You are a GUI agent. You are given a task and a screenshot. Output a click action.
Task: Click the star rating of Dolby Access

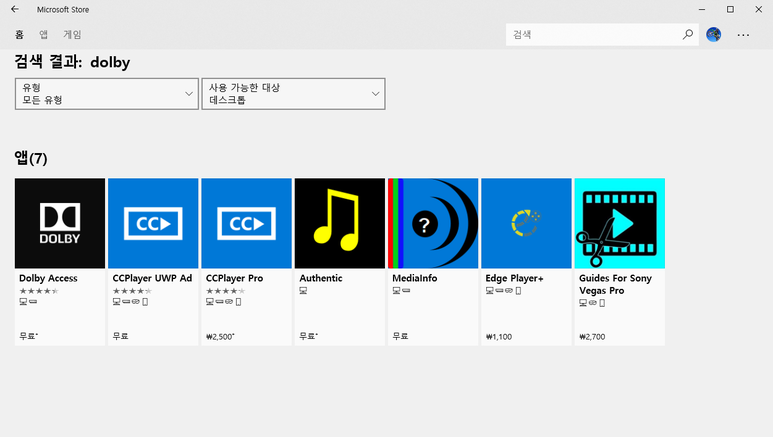point(39,291)
